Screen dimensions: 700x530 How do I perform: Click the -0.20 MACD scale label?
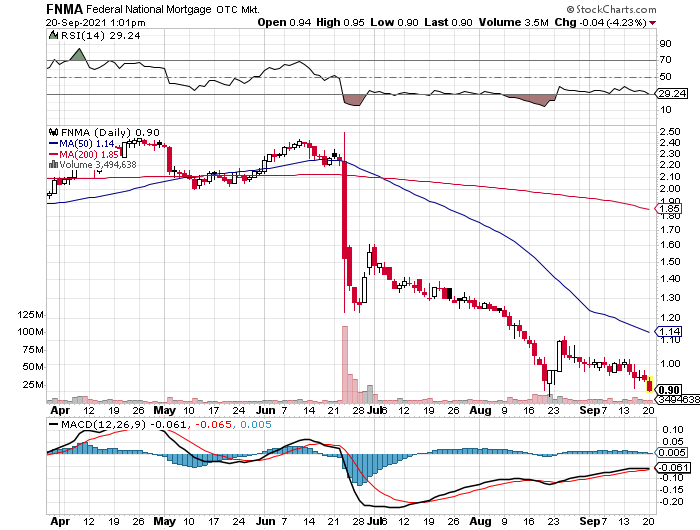671,502
